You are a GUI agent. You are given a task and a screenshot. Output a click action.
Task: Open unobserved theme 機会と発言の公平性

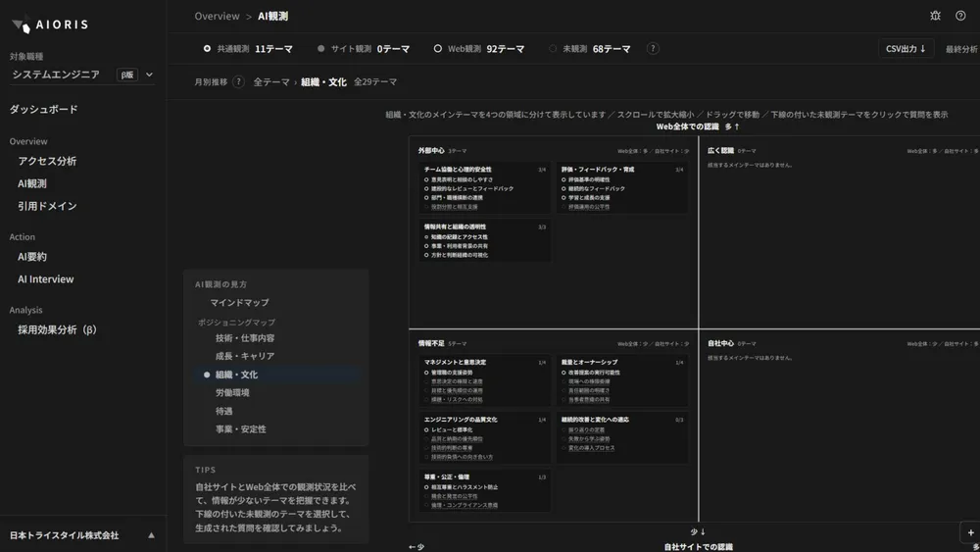click(455, 496)
